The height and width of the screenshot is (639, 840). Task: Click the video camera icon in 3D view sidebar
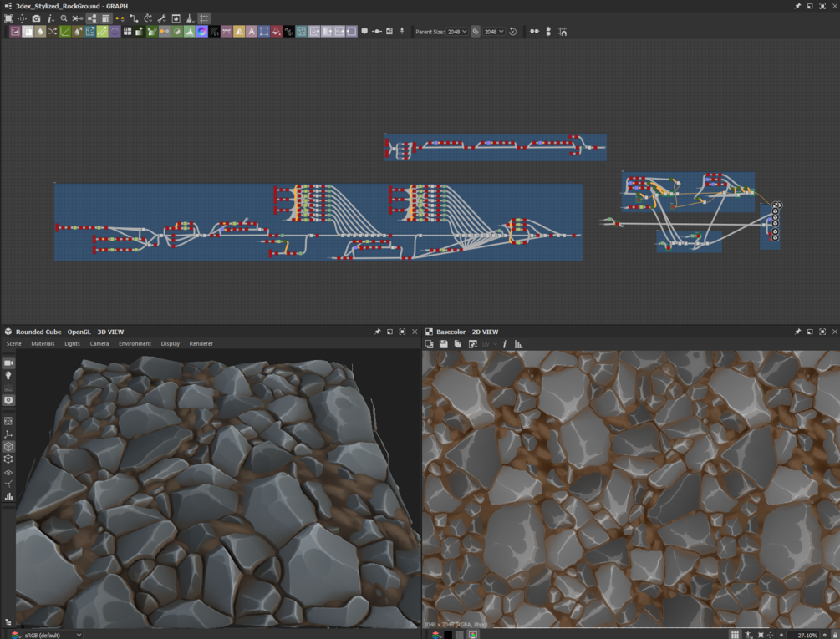[8, 363]
